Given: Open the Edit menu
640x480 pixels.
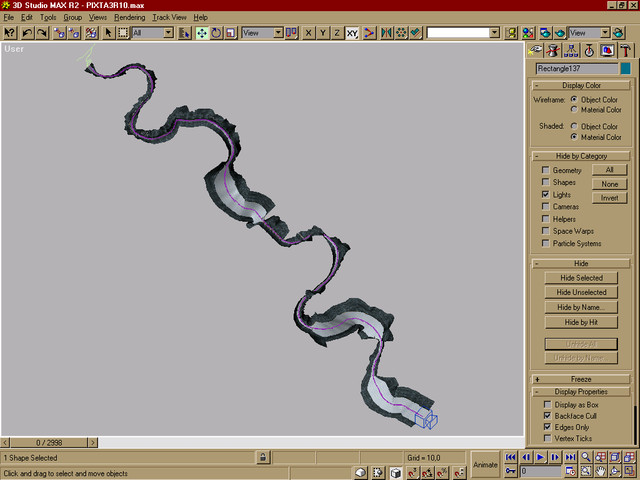Looking at the screenshot, I should tap(27, 18).
